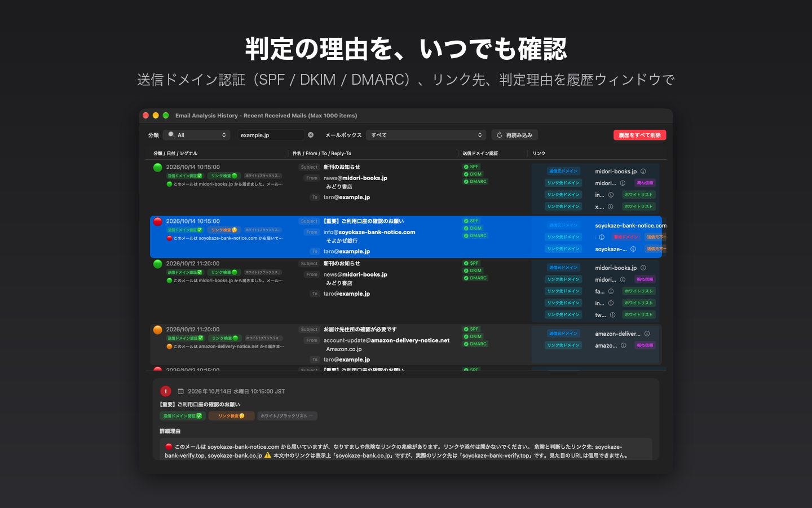Click the magnifier icon in the All filter

pos(171,135)
